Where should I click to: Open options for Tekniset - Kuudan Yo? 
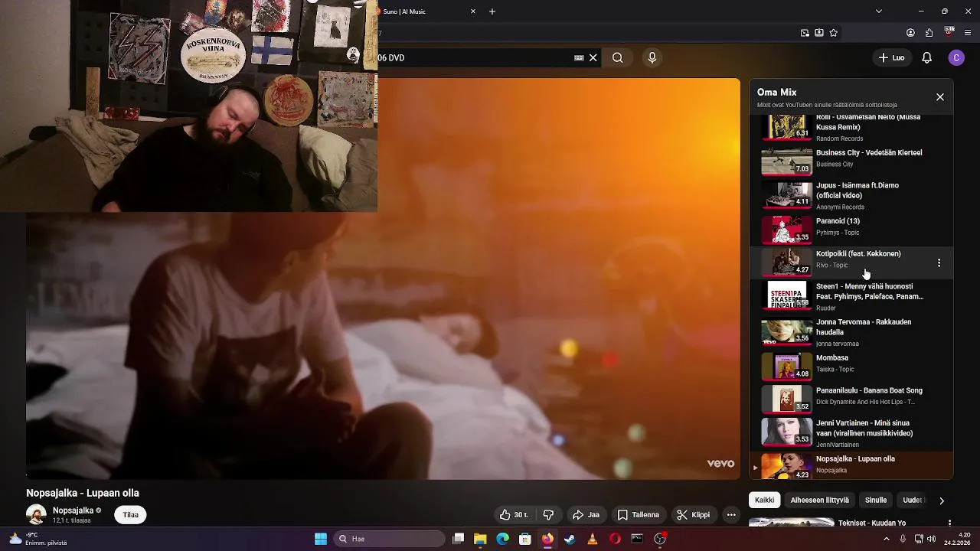click(x=949, y=523)
